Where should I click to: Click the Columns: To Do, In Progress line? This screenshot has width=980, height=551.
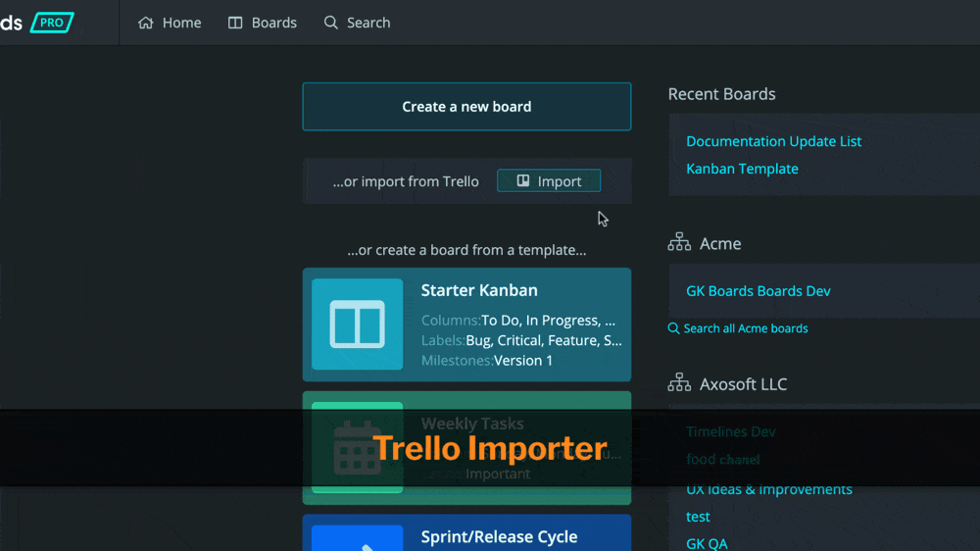coord(518,321)
